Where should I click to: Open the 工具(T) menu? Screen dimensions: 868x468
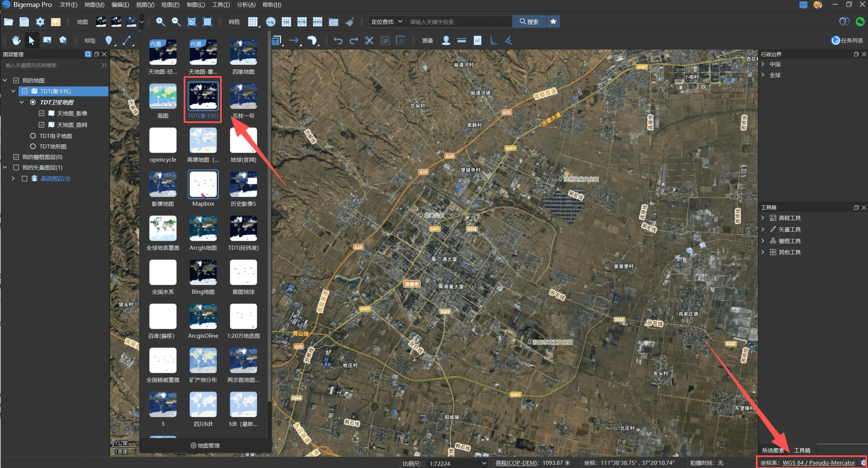pos(221,5)
